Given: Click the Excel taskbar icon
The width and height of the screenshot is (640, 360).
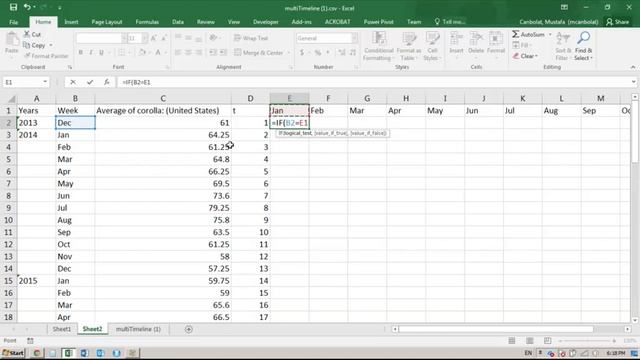Looking at the screenshot, I should 68,353.
